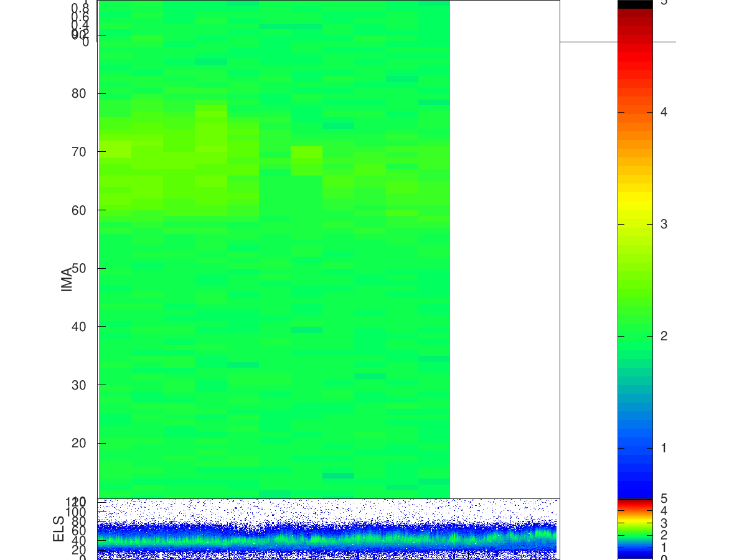Select tick value 40 on IMA axis
Screen dimensions: 747x560
[79, 327]
